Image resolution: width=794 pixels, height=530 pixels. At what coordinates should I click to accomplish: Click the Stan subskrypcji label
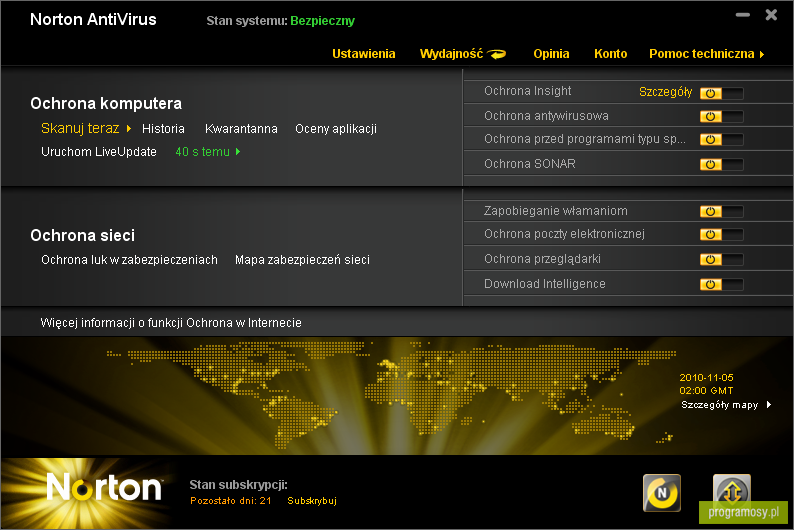239,485
